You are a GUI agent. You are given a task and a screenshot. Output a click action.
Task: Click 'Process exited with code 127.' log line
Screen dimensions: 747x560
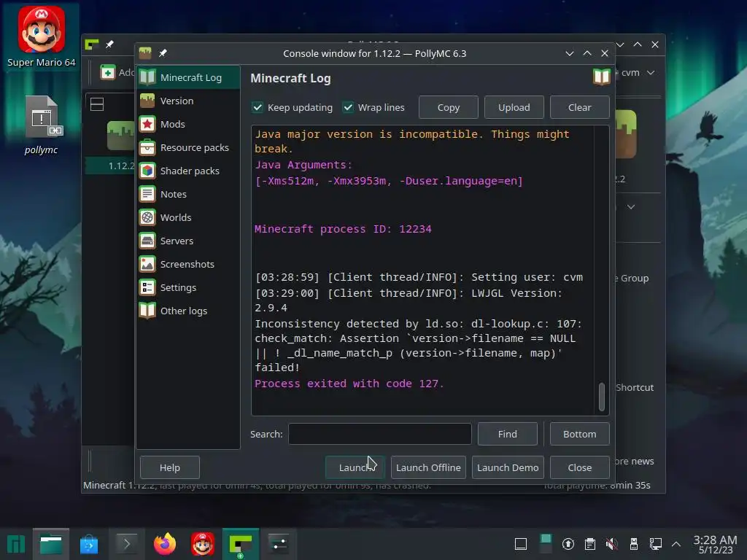349,384
